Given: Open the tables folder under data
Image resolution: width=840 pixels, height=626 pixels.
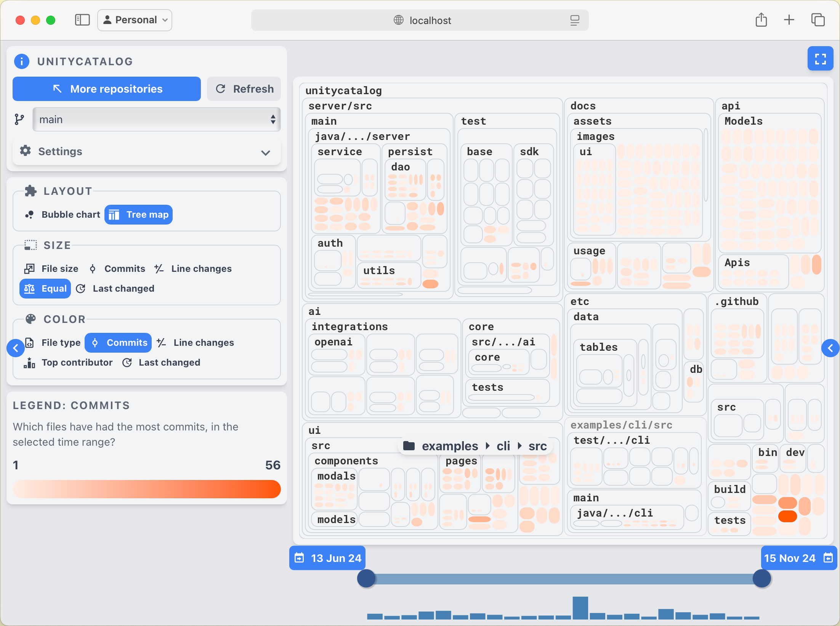Looking at the screenshot, I should click(x=598, y=347).
